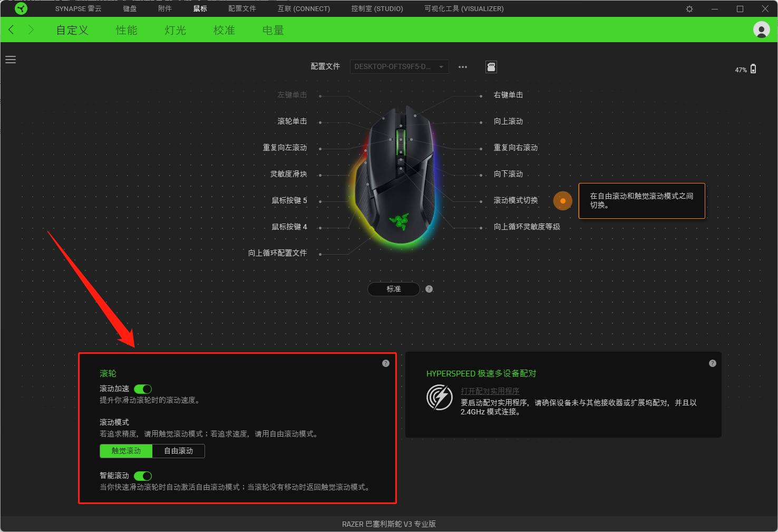
Task: Open 控制室 (STUDIO) tab
Action: pos(377,9)
